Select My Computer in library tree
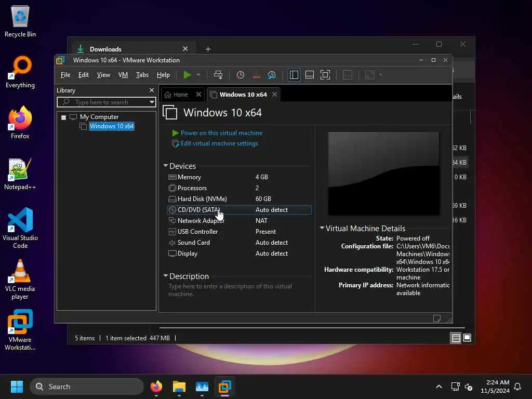The width and height of the screenshot is (532, 399). (x=99, y=117)
